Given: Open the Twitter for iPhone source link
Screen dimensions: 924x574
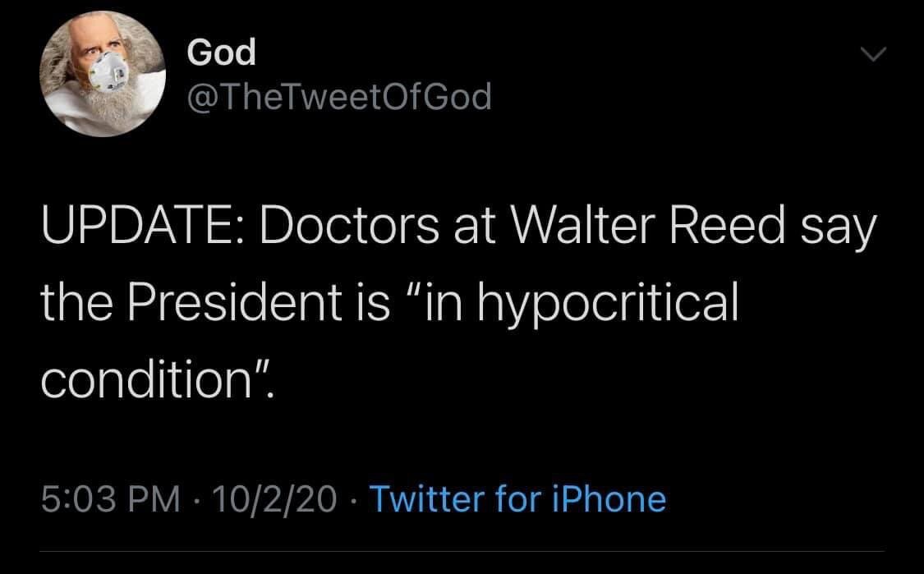Looking at the screenshot, I should tap(518, 498).
